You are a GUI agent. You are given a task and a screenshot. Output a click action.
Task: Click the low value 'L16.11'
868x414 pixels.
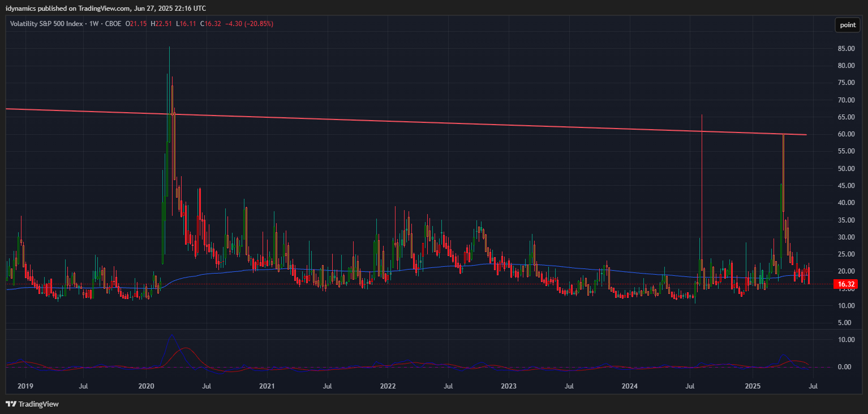pyautogui.click(x=186, y=24)
